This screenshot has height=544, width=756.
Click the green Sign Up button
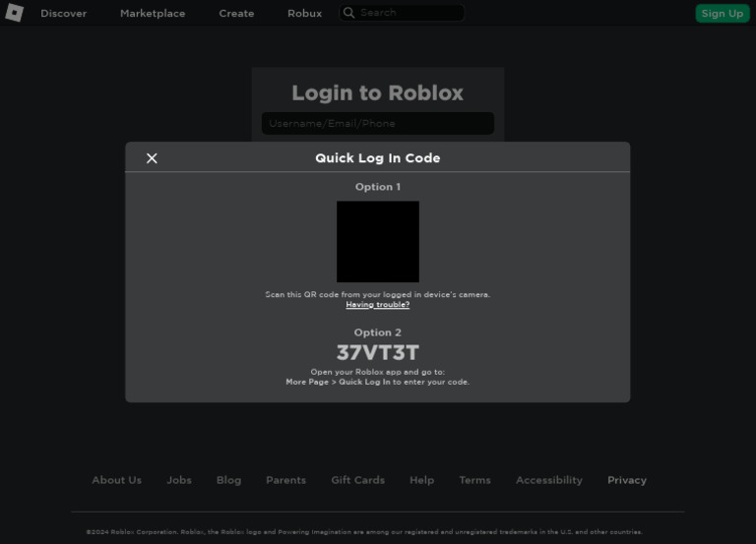tap(723, 13)
